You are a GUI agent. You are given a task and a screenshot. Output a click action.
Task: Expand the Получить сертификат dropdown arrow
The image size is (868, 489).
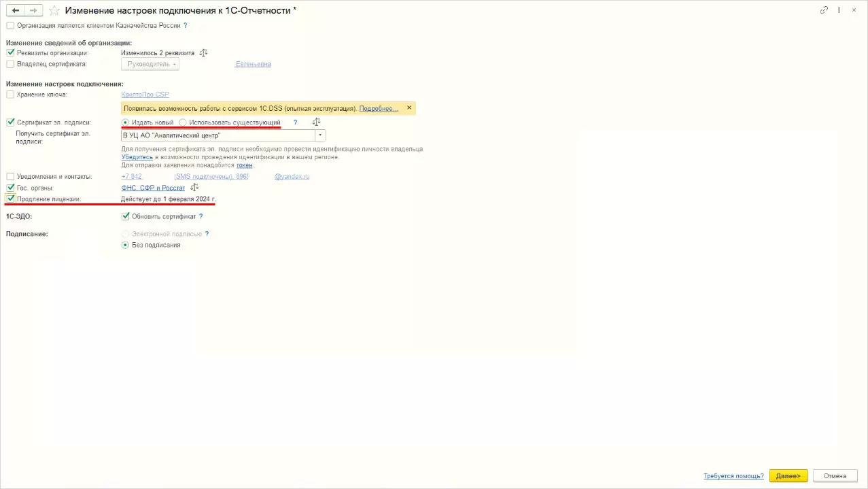(320, 135)
